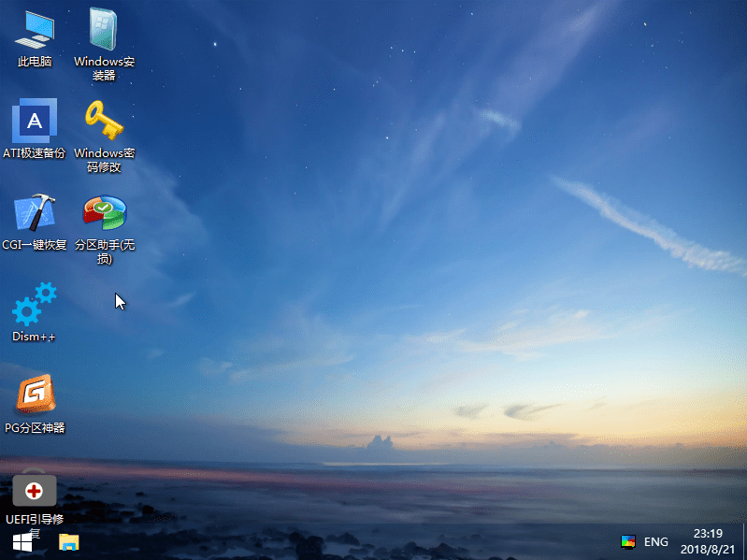Select the 此电脑 desktop icon
The width and height of the screenshot is (747, 560).
point(35,30)
